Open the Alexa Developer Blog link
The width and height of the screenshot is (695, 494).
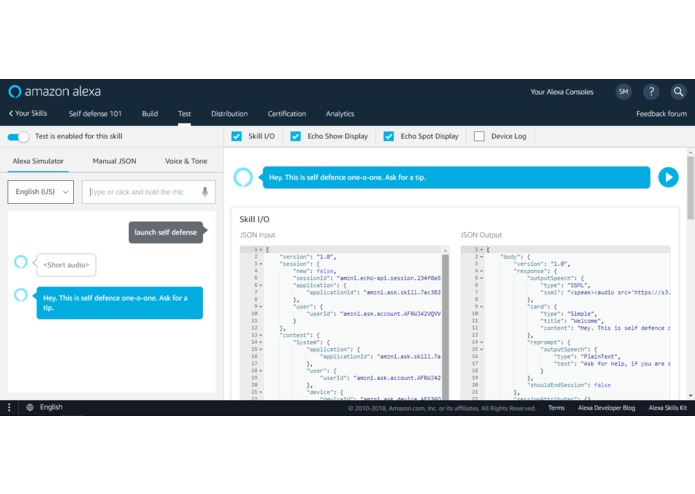click(x=606, y=408)
